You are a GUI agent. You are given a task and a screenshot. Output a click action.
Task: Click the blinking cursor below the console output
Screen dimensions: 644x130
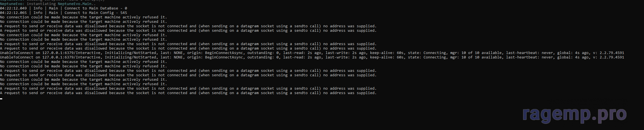[x=1, y=99]
